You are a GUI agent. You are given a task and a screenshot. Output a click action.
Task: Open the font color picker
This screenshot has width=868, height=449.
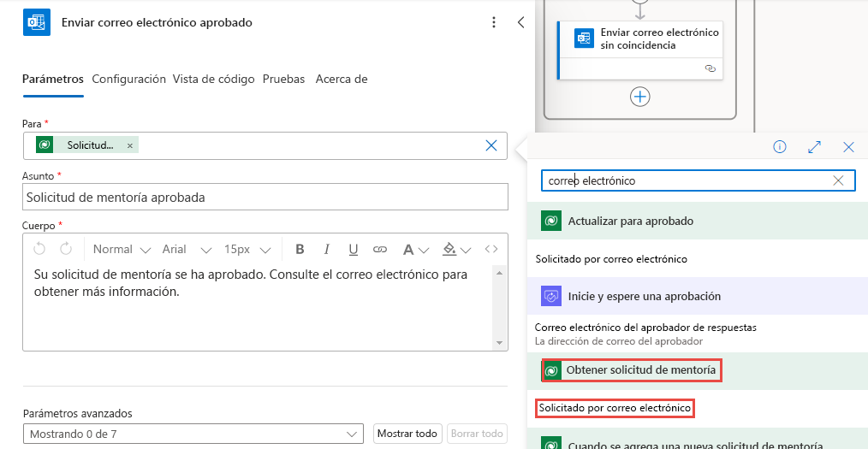tap(415, 250)
